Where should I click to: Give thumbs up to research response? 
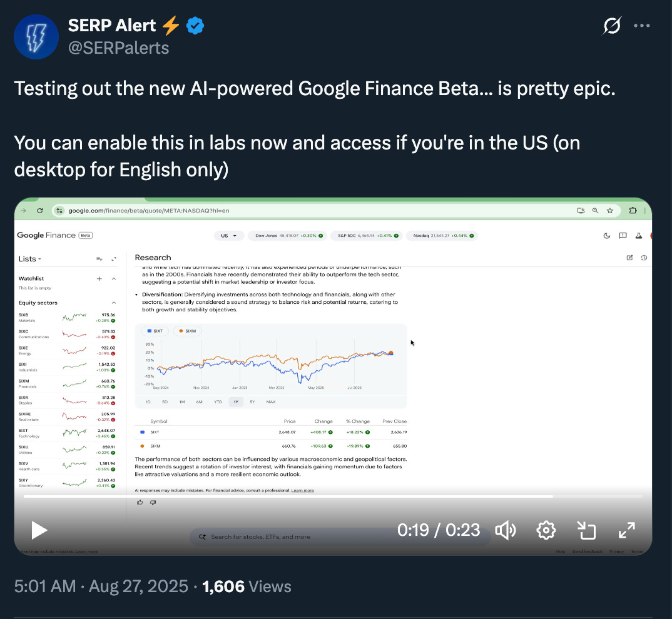coord(140,503)
